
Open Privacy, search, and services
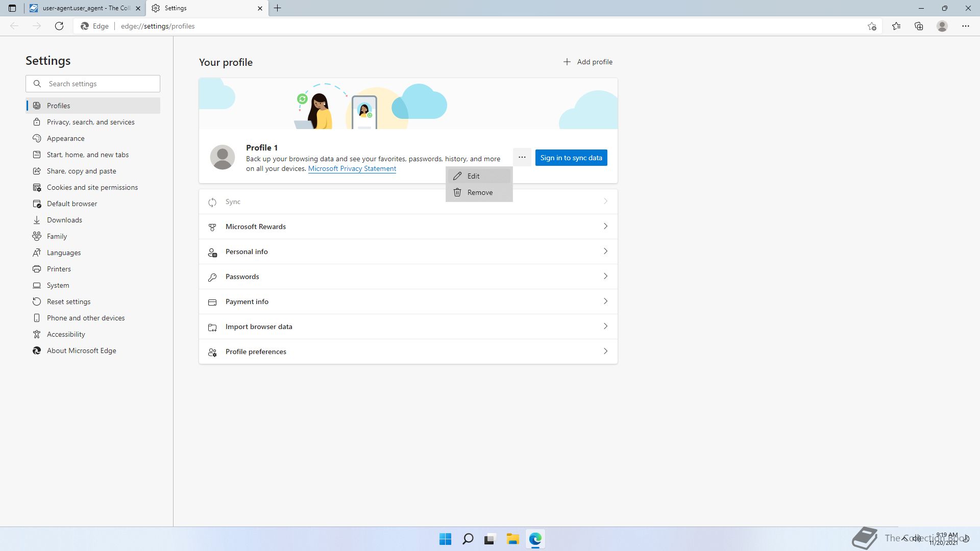tap(93, 122)
